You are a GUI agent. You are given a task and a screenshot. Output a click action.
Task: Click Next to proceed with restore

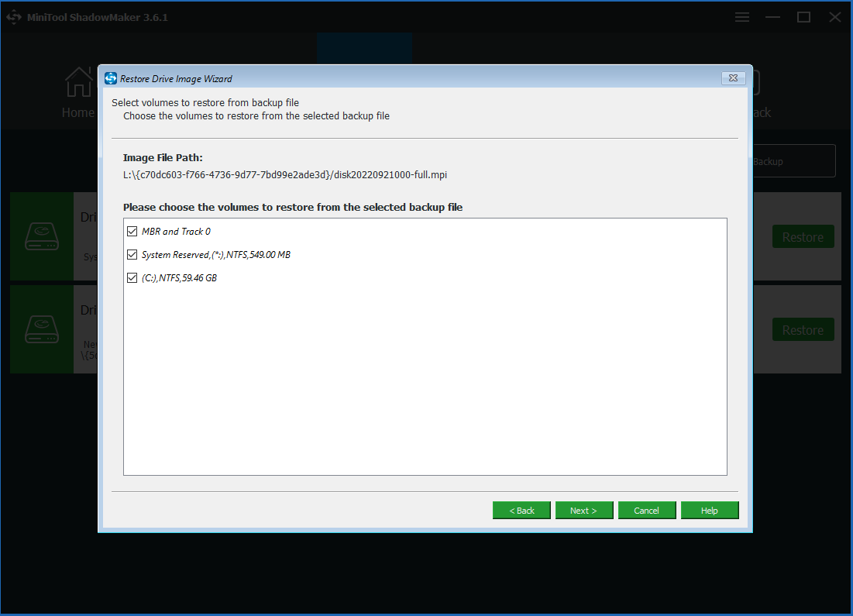click(x=584, y=510)
